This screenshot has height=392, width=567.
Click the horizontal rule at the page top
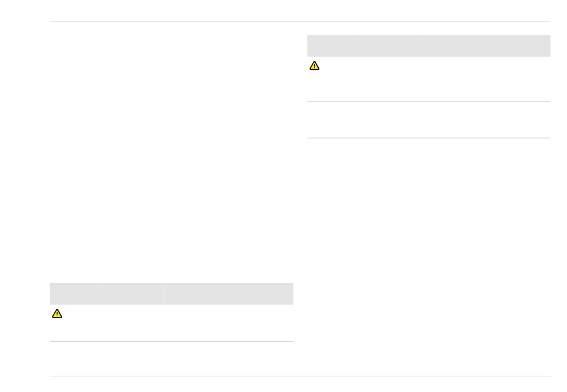click(300, 21)
